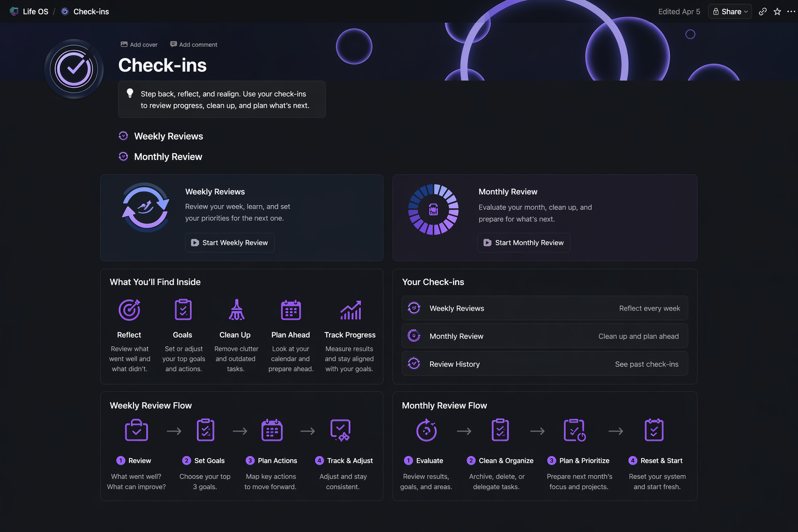Click the Plan Ahead calendar icon

[290, 310]
